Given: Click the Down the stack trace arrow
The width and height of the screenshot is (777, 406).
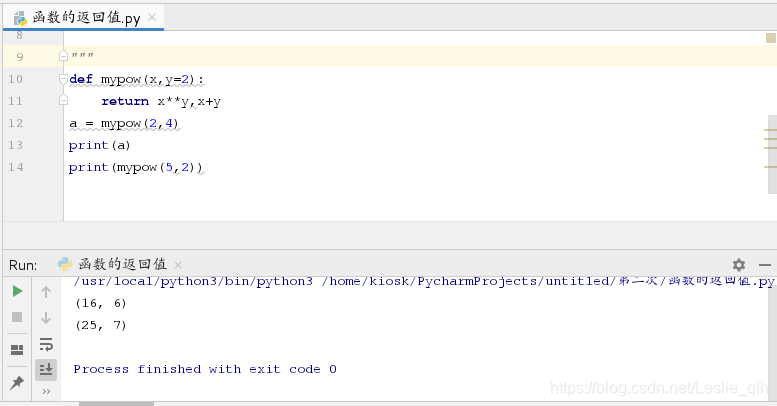Looking at the screenshot, I should coord(46,317).
